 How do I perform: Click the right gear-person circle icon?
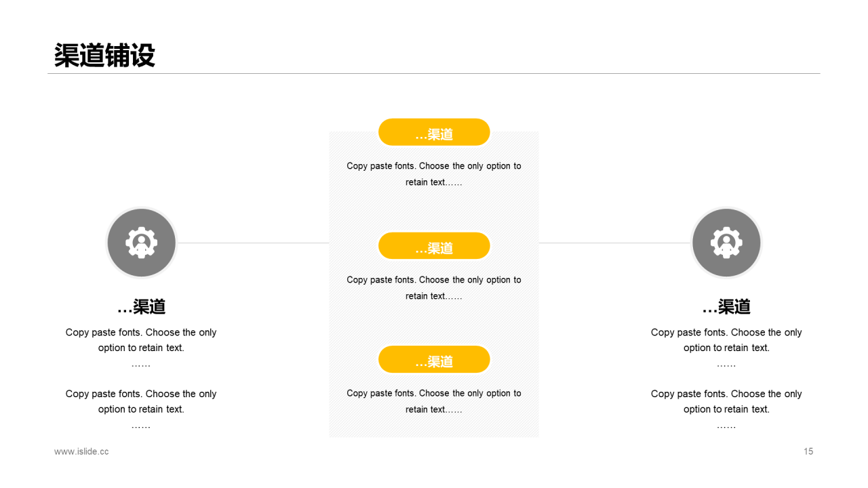pyautogui.click(x=726, y=243)
